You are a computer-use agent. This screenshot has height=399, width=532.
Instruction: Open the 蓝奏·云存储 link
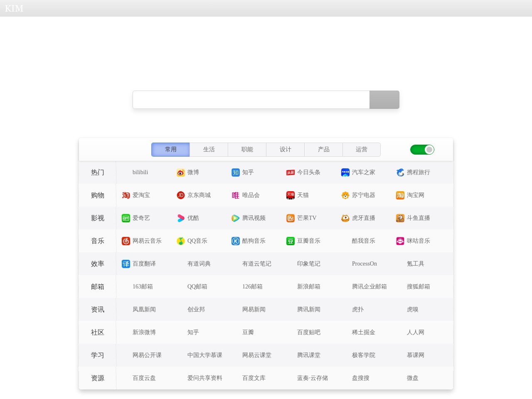click(x=313, y=378)
